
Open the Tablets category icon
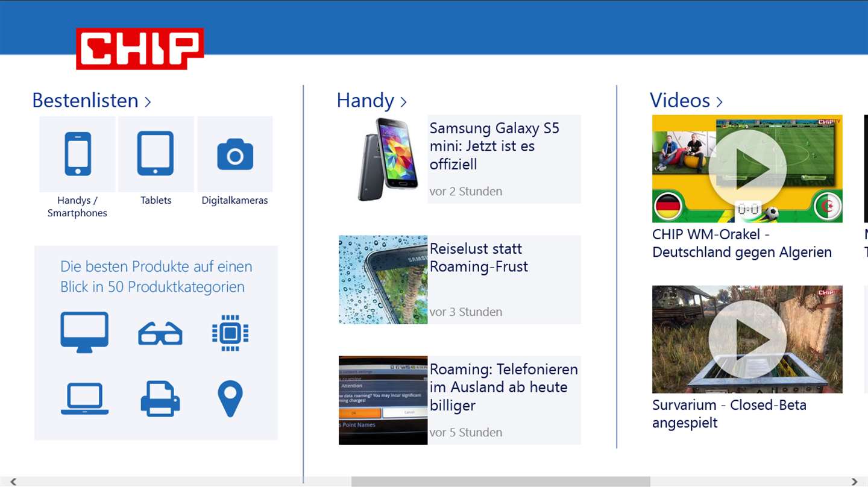click(156, 154)
